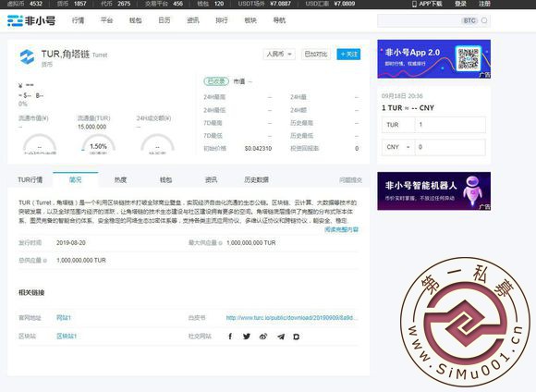
Task: Click the 登录 login link
Action: [460, 4]
